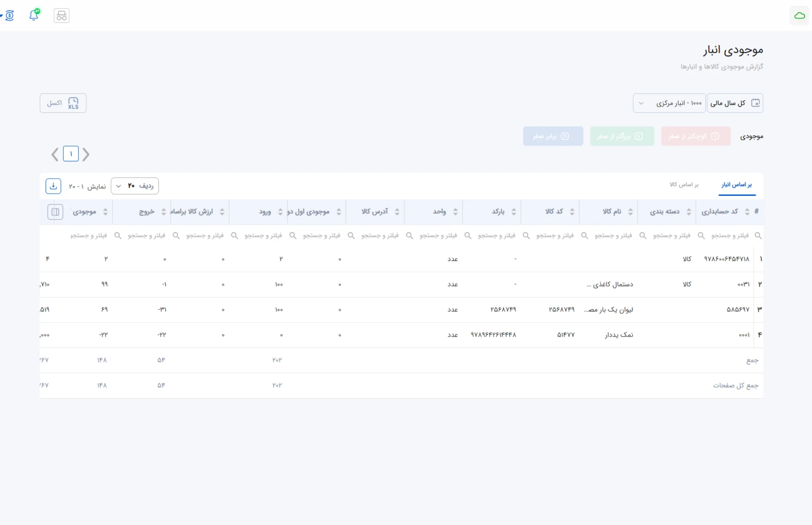Toggle the برابر صفر filter
The image size is (812, 525).
553,136
